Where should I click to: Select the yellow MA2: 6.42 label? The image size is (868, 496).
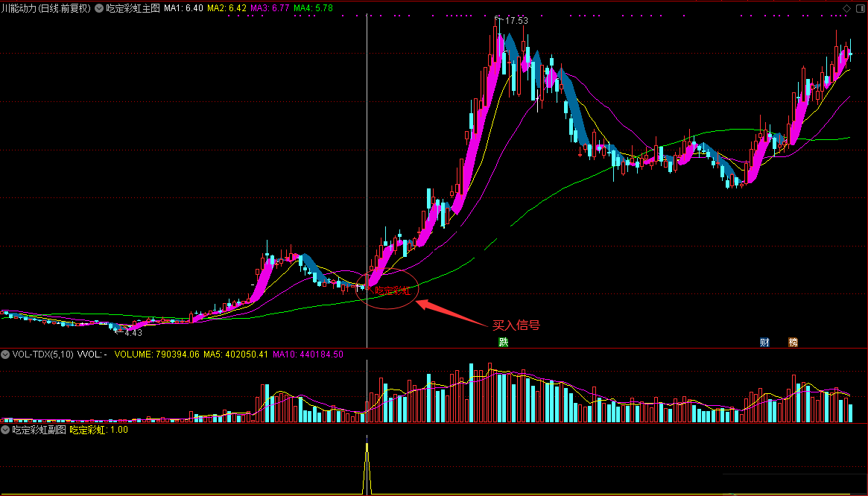(x=226, y=8)
